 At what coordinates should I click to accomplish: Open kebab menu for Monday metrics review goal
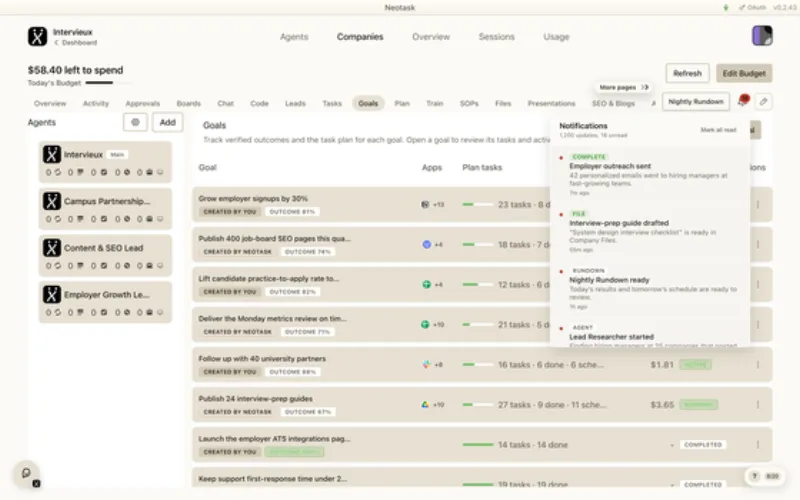[x=758, y=324]
